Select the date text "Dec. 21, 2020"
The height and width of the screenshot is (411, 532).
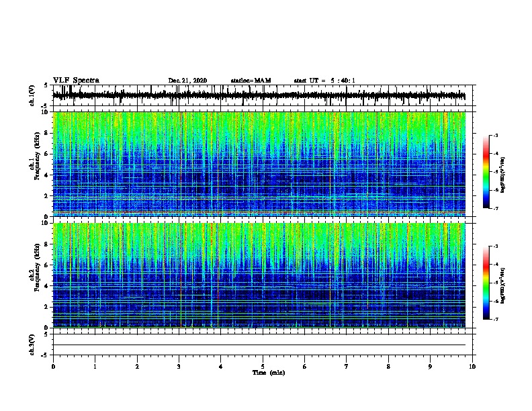pyautogui.click(x=187, y=81)
